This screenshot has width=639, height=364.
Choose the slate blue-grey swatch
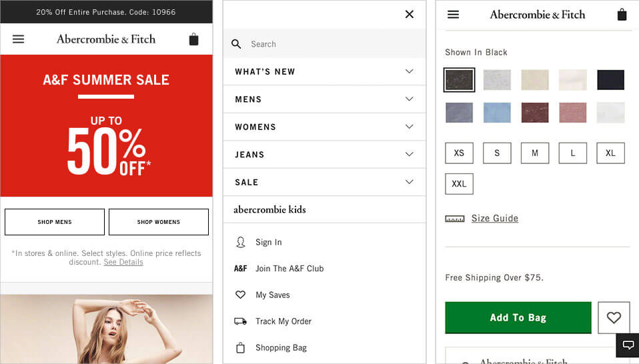[460, 113]
